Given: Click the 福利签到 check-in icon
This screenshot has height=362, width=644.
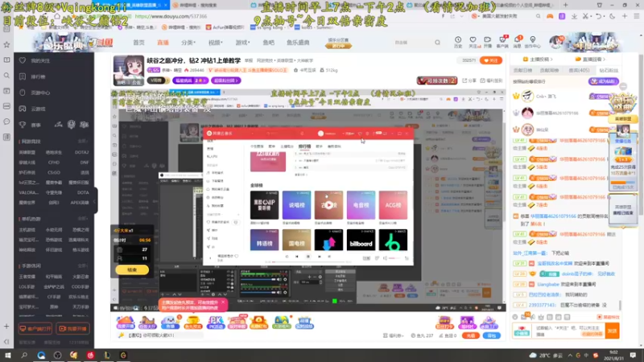Looking at the screenshot, I should pyautogui.click(x=491, y=80).
